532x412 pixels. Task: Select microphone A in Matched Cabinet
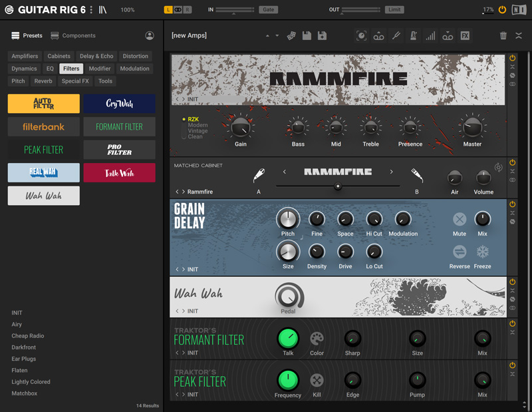(259, 175)
